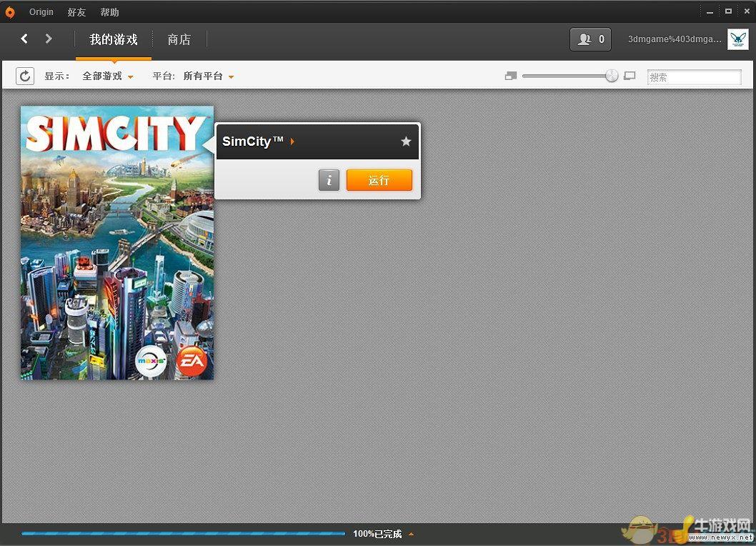Focus the 搜索 search field

(x=694, y=76)
